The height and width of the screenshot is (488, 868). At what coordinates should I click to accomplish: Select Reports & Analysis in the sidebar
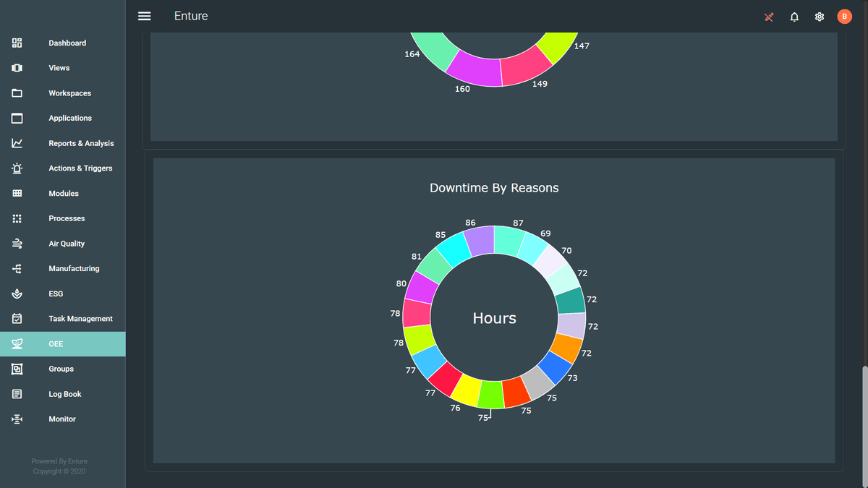(17, 143)
